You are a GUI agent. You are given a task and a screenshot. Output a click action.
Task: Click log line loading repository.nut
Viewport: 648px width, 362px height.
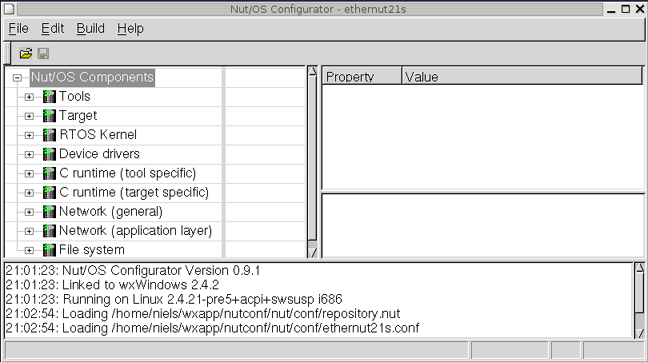point(202,314)
